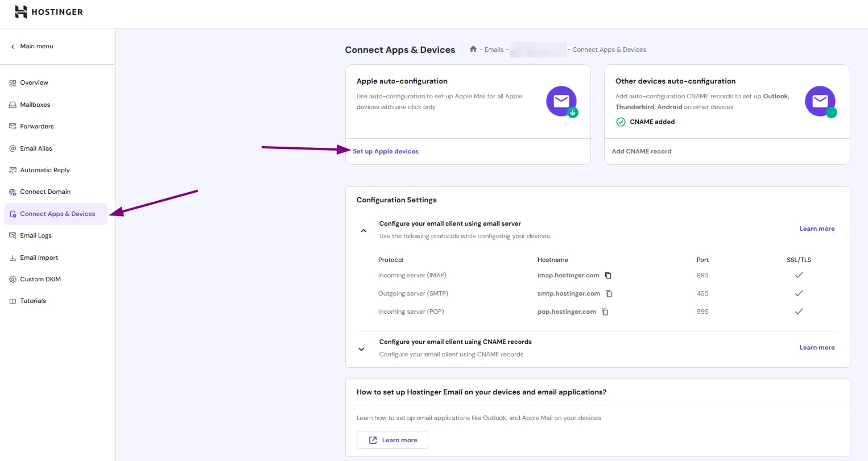Click the home icon in breadcrumb
This screenshot has width=868, height=461.
pos(473,49)
